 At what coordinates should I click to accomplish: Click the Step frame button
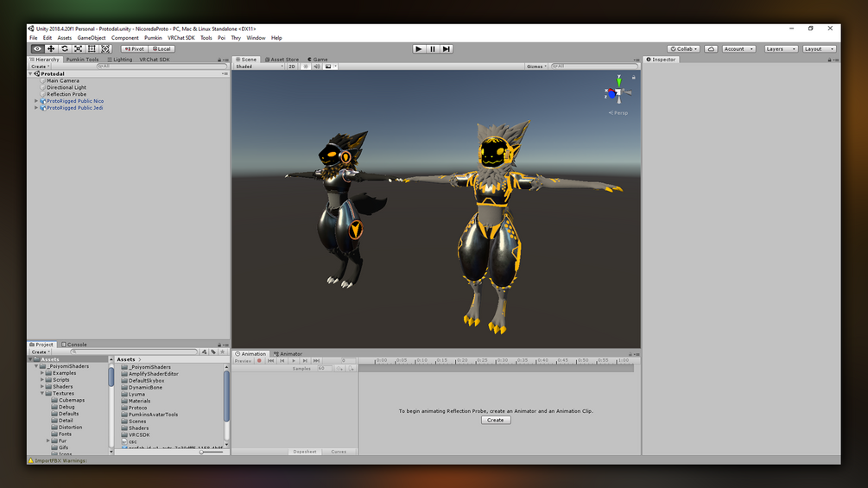[x=447, y=48]
